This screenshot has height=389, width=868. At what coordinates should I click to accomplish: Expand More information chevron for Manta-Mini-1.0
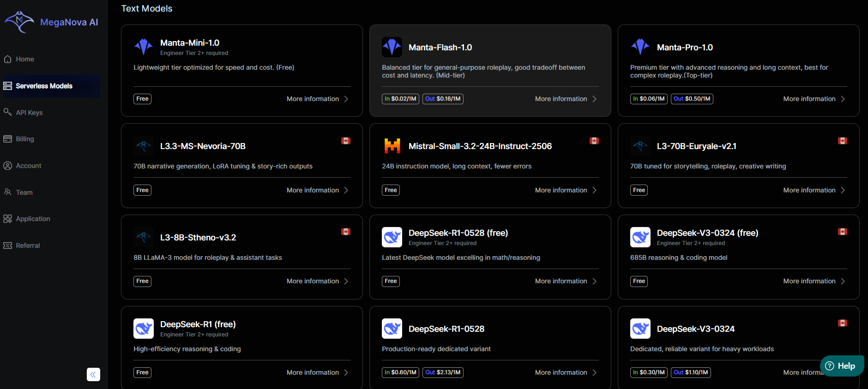pos(346,99)
